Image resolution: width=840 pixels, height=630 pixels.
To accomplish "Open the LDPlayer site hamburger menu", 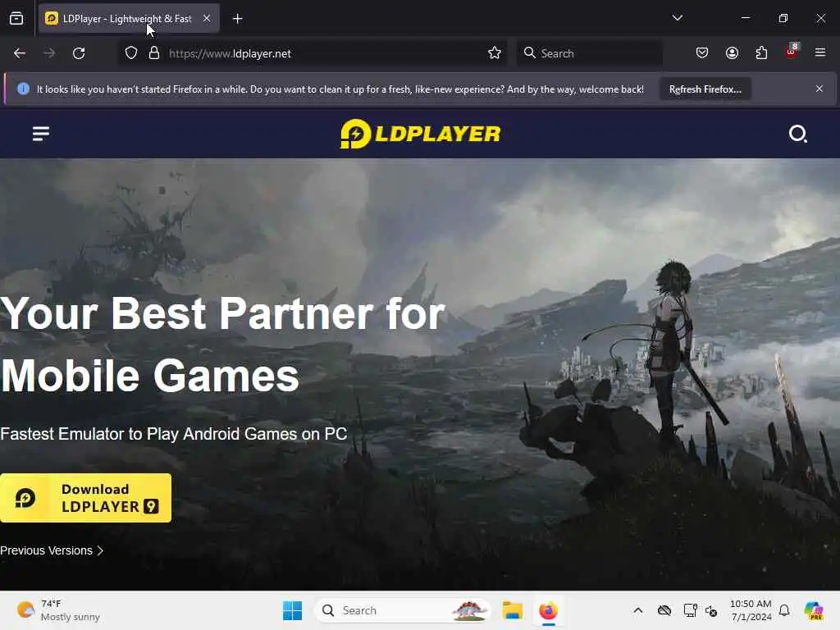I will click(x=41, y=134).
